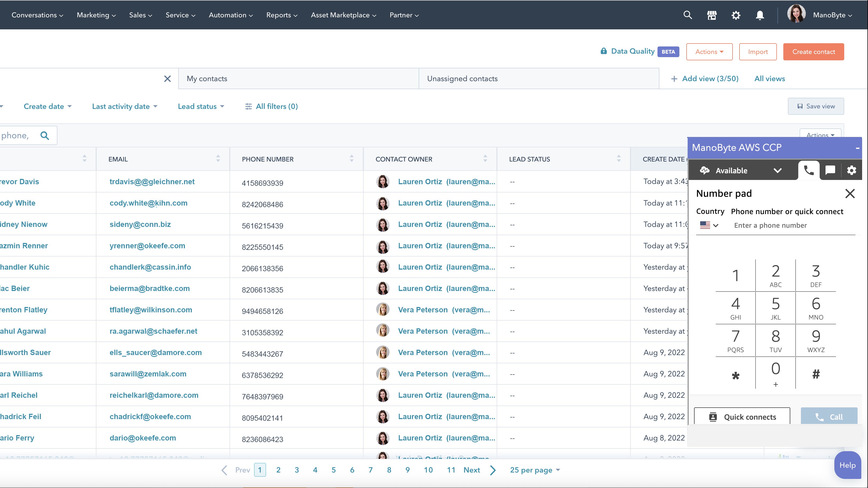Open the HubSpot Marketplace icon
868x488 pixels.
712,15
